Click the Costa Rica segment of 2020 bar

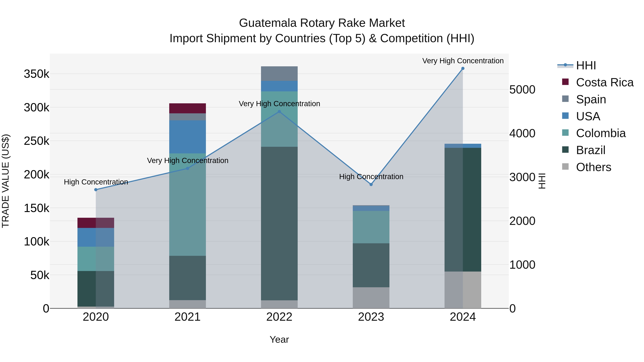click(x=96, y=223)
